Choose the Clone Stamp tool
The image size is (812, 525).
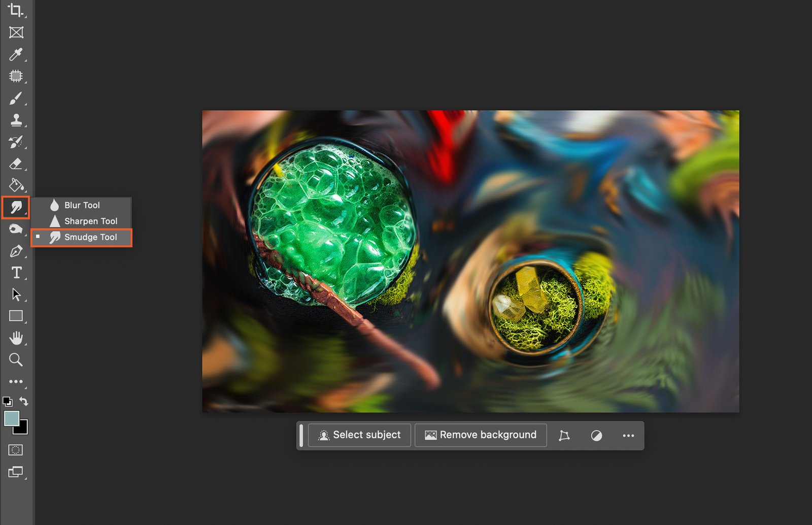[x=16, y=120]
